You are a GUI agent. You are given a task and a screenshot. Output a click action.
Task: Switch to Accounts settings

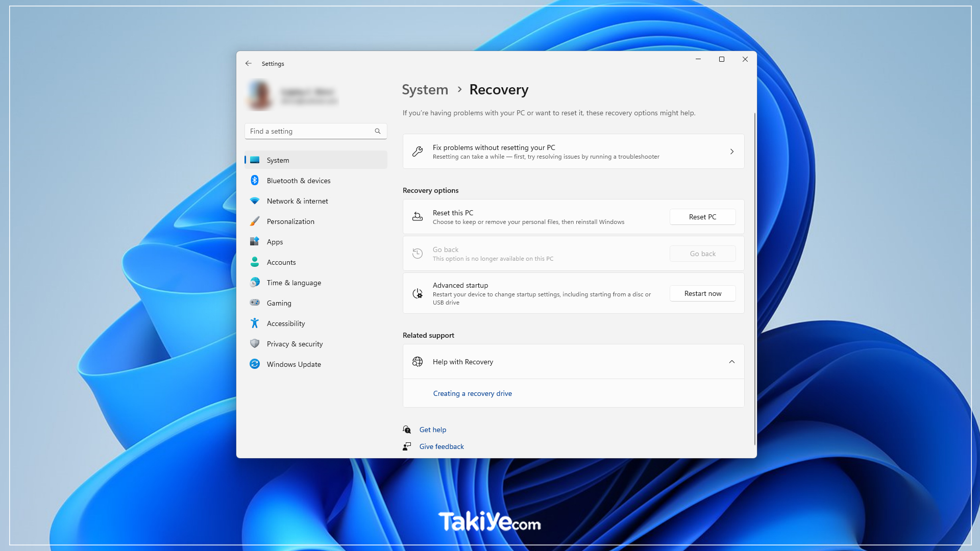click(316, 262)
